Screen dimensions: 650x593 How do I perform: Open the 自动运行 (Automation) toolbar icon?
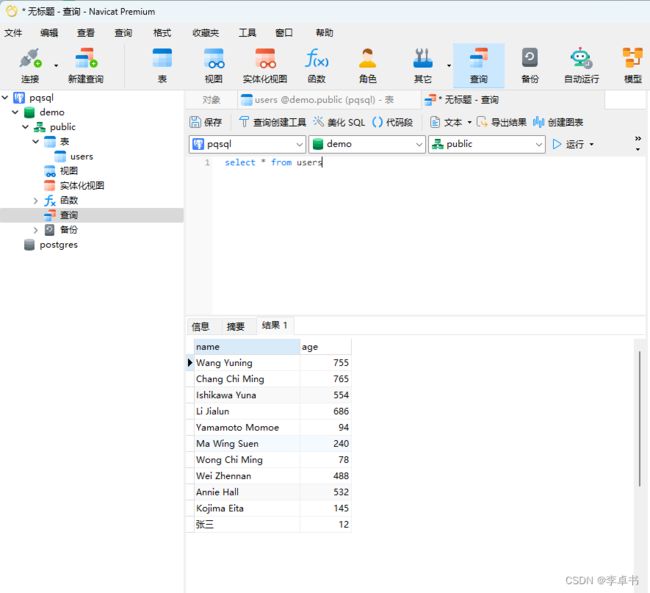pos(581,66)
